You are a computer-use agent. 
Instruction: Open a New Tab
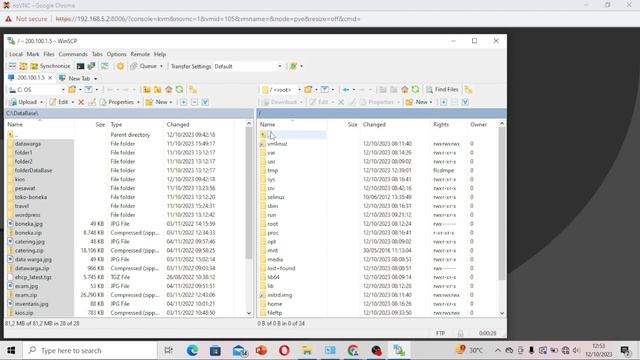pos(78,78)
